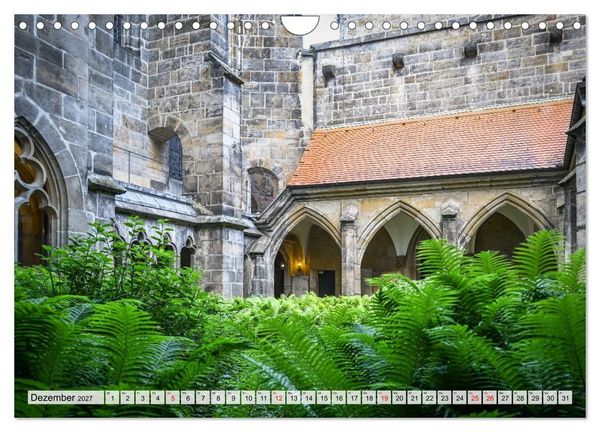
Task: Select the red-marked 12 date box
Action: pyautogui.click(x=279, y=398)
